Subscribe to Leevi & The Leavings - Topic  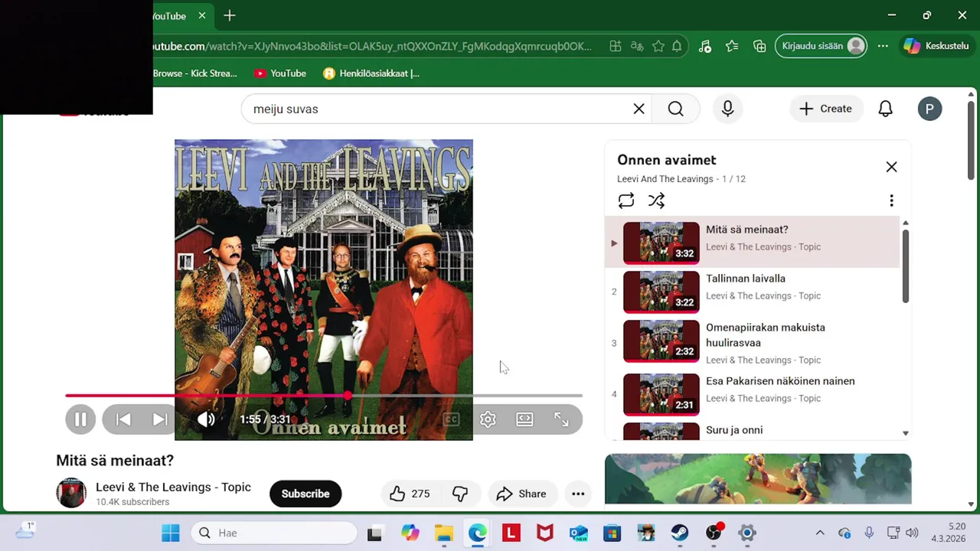coord(305,494)
